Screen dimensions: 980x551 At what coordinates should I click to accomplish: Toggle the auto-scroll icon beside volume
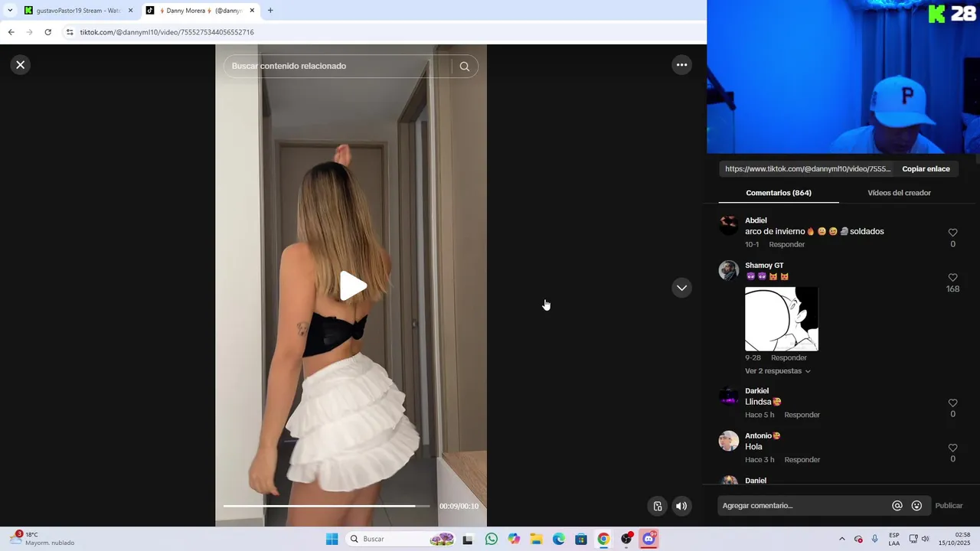[658, 506]
